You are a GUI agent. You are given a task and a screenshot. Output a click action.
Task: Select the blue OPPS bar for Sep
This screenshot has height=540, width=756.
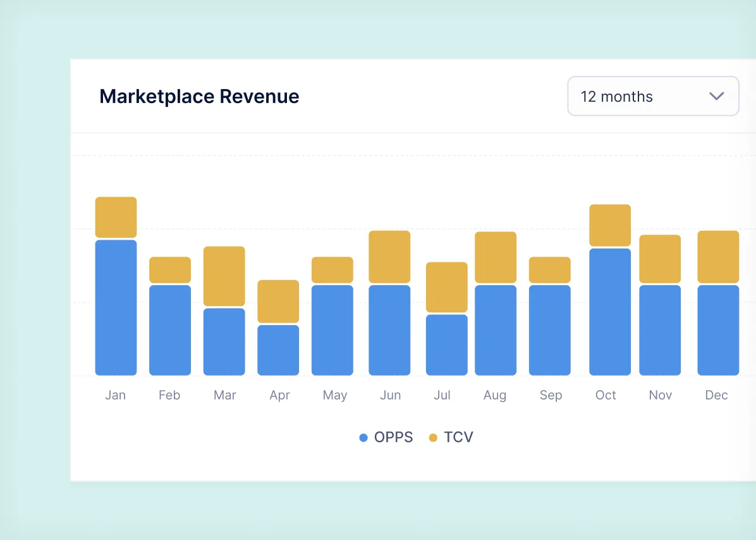[x=550, y=330]
